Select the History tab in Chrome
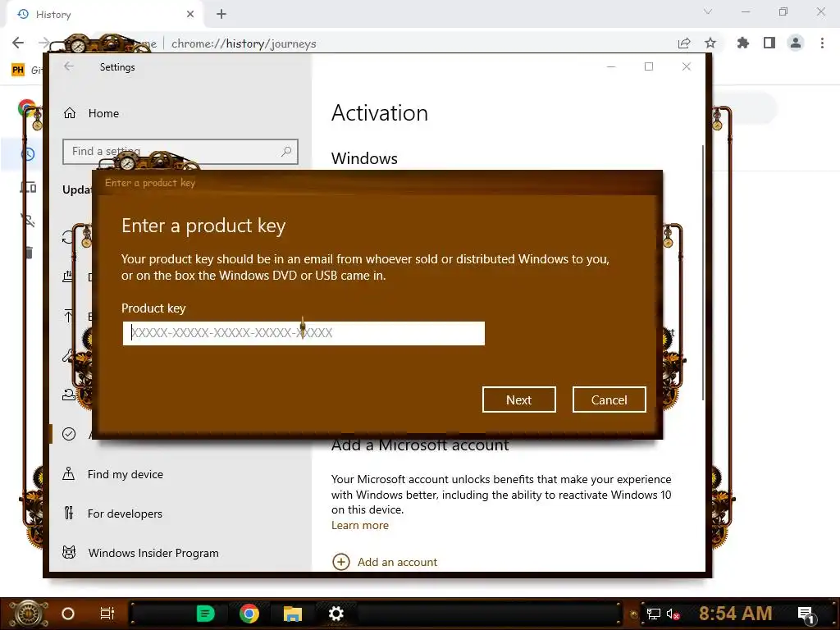This screenshot has width=840, height=630. tap(104, 15)
